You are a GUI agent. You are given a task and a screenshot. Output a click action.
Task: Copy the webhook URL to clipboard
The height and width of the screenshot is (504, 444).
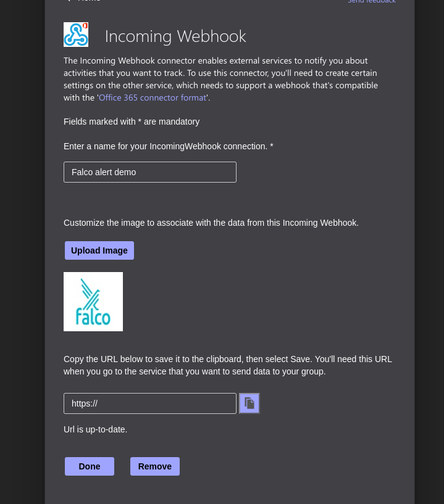pyautogui.click(x=249, y=403)
